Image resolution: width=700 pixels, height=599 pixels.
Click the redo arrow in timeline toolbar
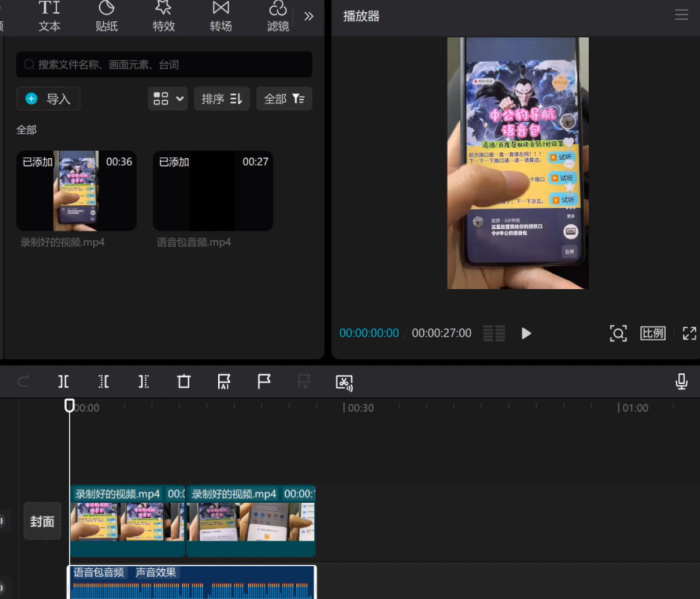23,382
